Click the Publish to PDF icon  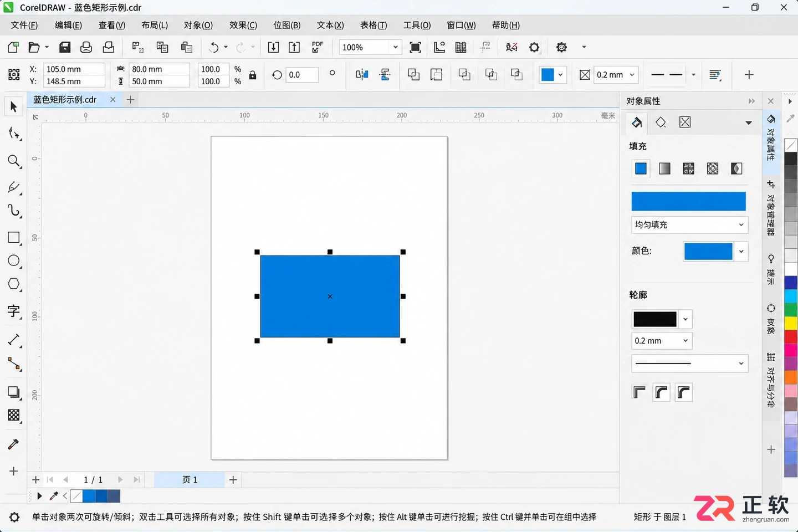pos(318,47)
